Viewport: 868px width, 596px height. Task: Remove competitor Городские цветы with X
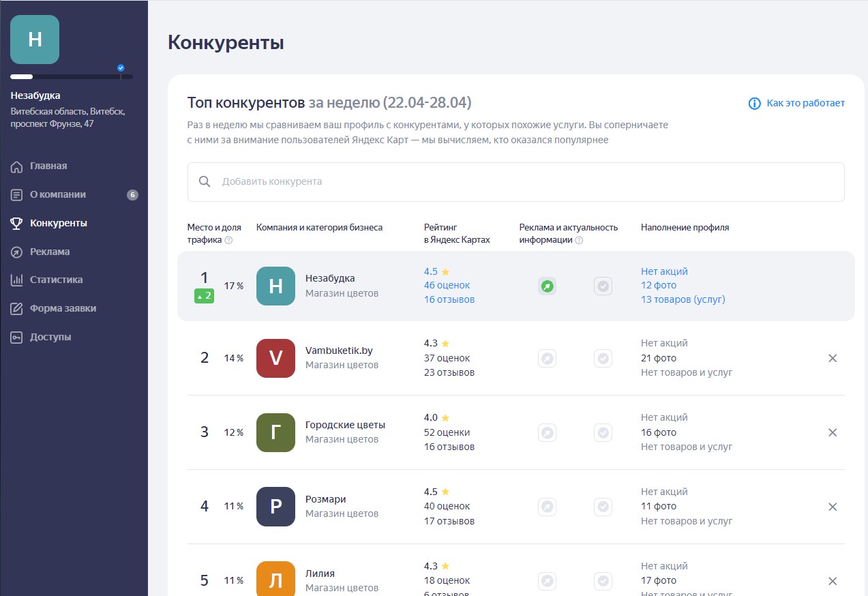coord(833,432)
